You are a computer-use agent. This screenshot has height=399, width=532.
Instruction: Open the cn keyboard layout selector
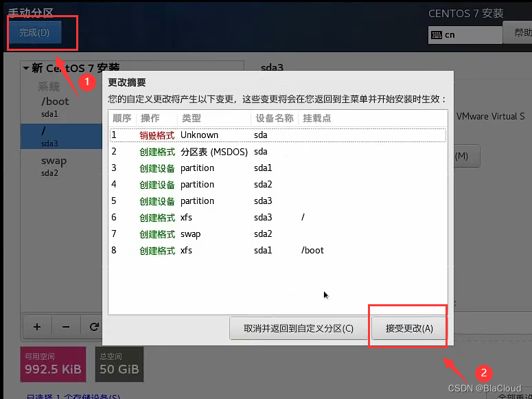[465, 35]
